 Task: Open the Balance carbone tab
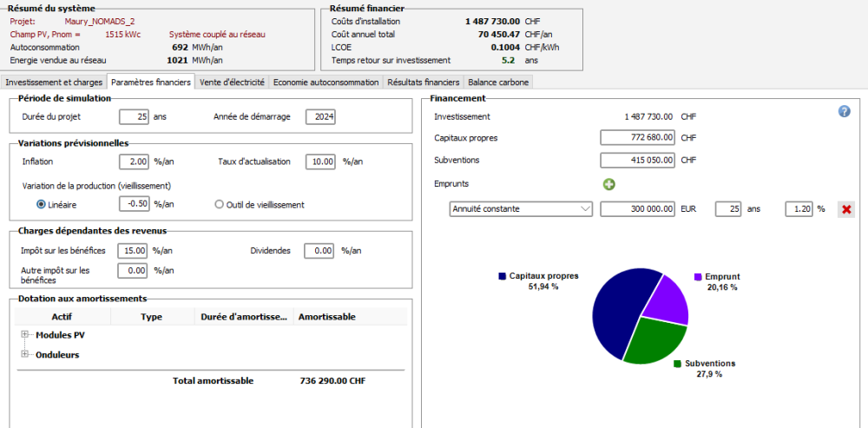click(497, 82)
